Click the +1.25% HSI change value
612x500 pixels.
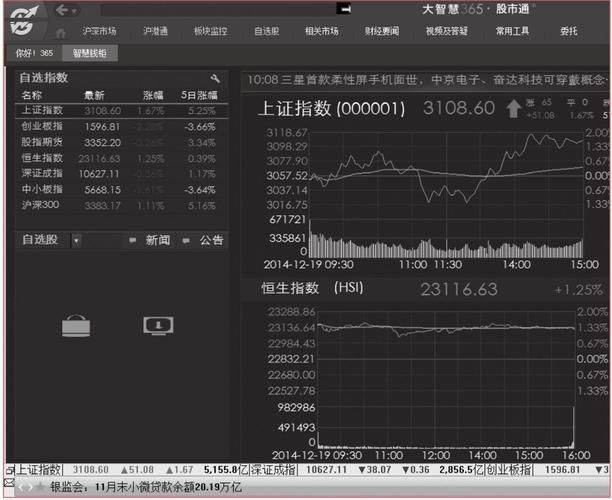(578, 290)
